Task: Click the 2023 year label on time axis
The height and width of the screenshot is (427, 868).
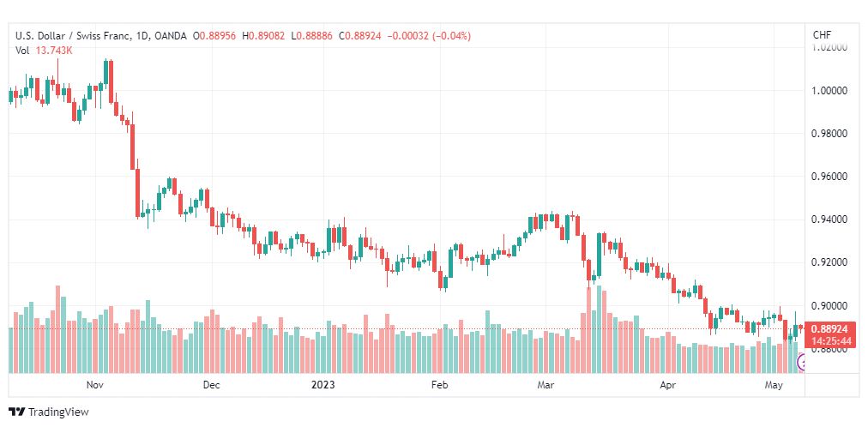Action: pos(322,385)
